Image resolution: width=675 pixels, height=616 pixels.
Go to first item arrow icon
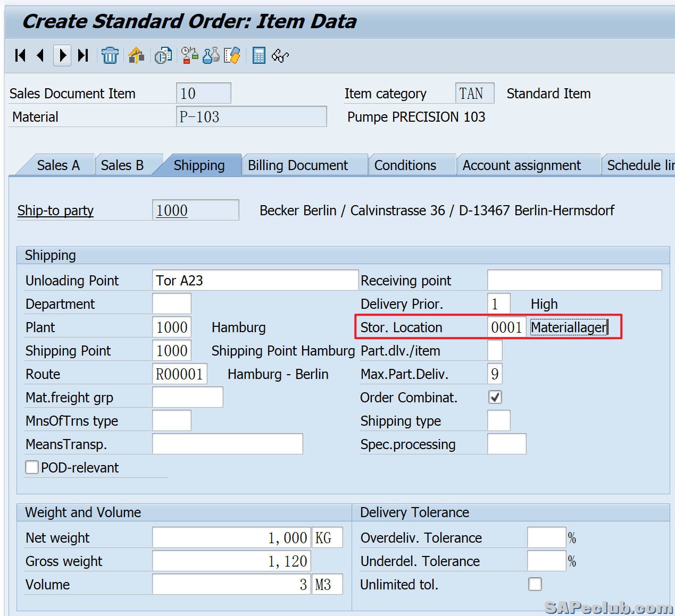click(21, 55)
